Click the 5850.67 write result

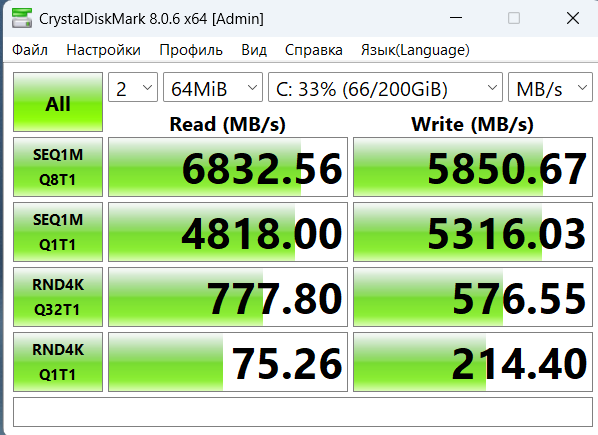(473, 167)
